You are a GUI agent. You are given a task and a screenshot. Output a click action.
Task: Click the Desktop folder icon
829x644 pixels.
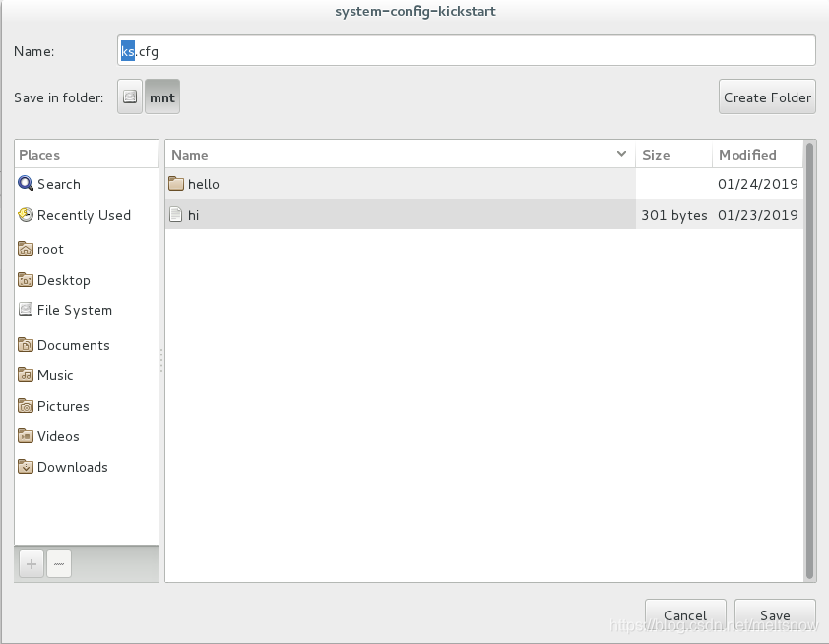tap(26, 280)
